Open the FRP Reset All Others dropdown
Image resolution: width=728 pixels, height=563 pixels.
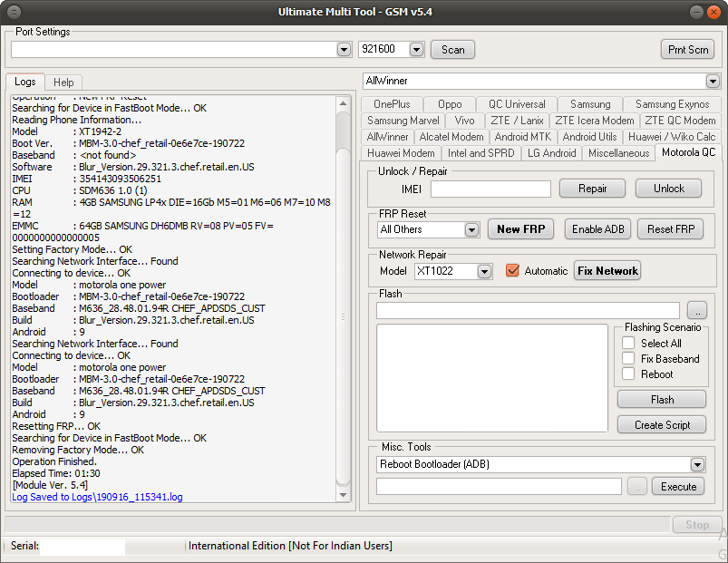tap(471, 229)
